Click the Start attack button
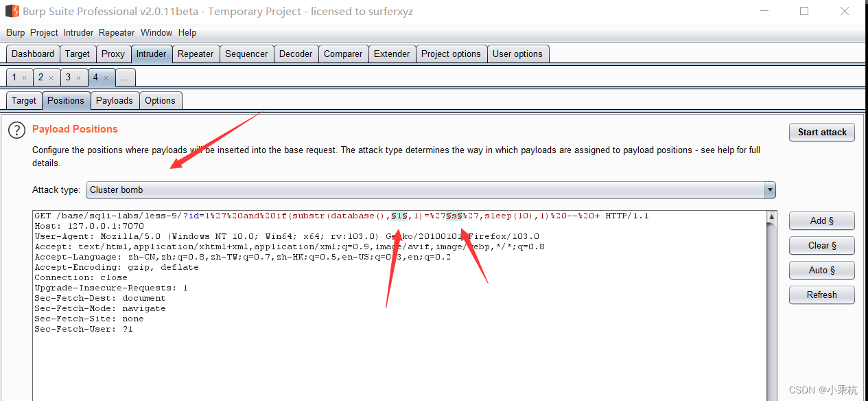Screen dimensions: 868x401 coord(822,133)
